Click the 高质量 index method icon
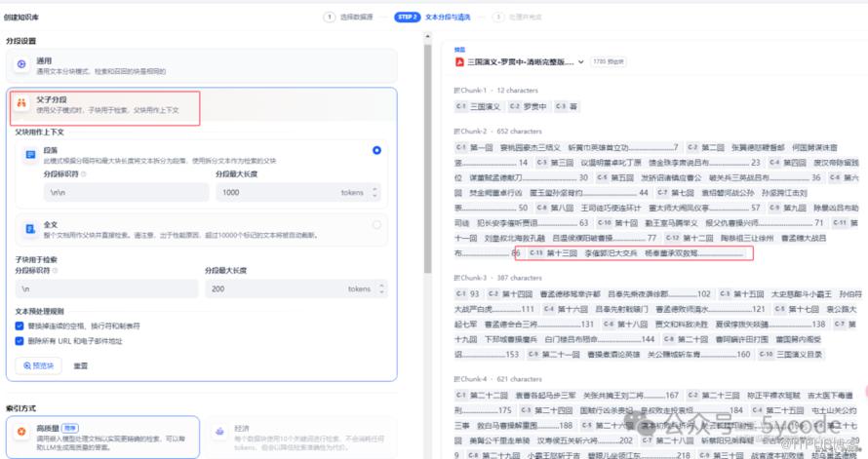Screen dimensions: 868x459 pyautogui.click(x=21, y=432)
